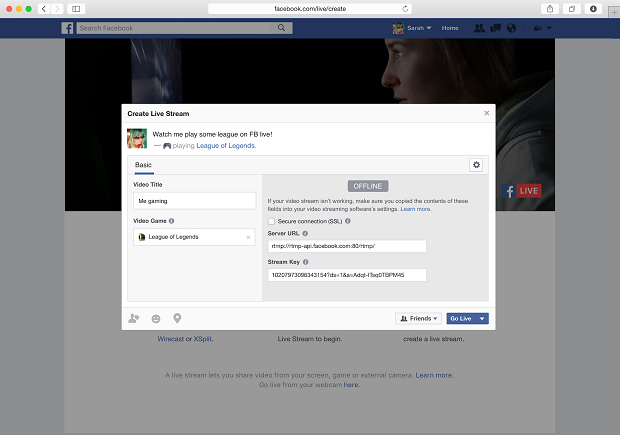Click the tag friends icon
620x435 pixels.
pos(134,318)
